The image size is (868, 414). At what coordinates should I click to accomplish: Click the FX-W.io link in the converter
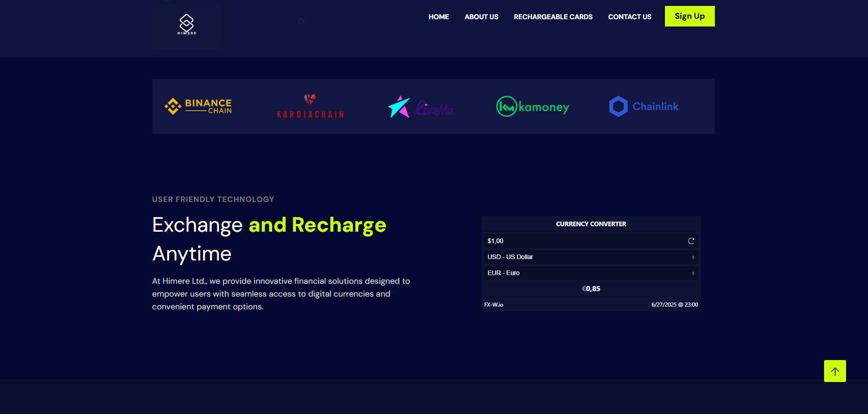493,305
